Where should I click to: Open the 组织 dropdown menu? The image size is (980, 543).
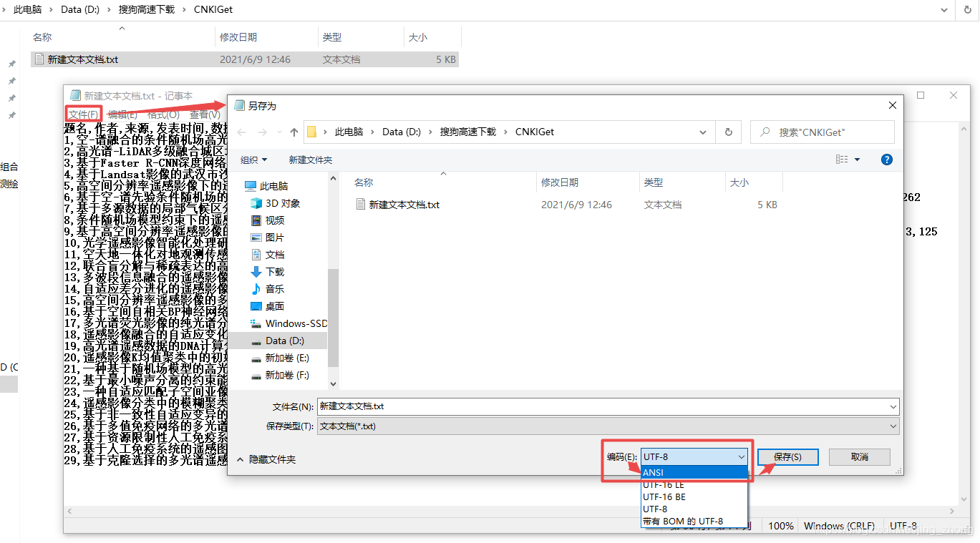pyautogui.click(x=253, y=160)
